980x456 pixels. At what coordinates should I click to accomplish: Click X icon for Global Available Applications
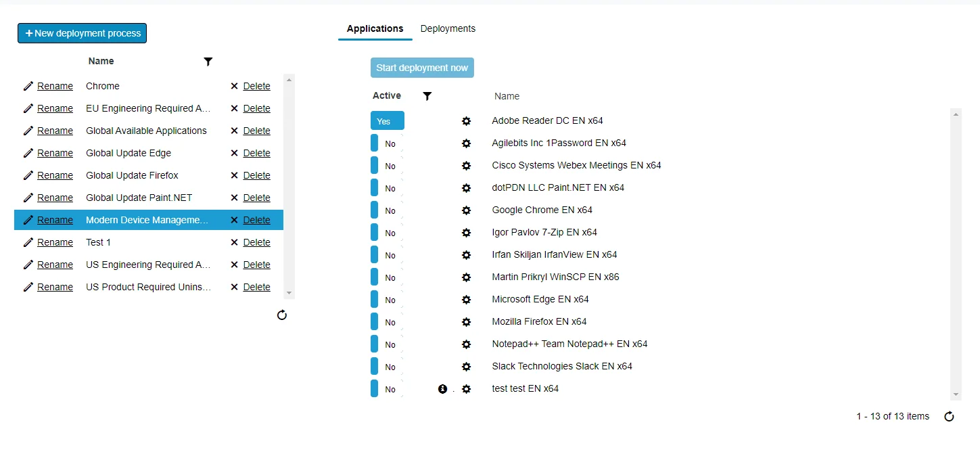(234, 131)
